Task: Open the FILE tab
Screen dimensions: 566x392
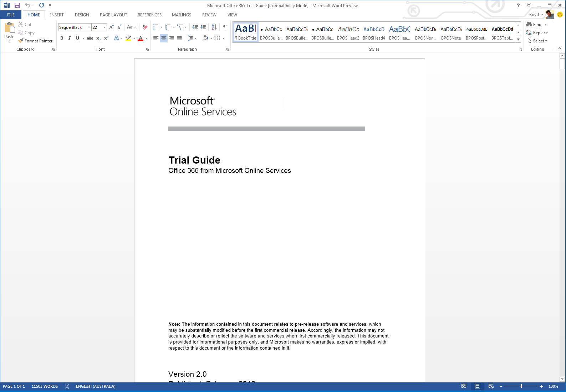Action: [x=11, y=15]
